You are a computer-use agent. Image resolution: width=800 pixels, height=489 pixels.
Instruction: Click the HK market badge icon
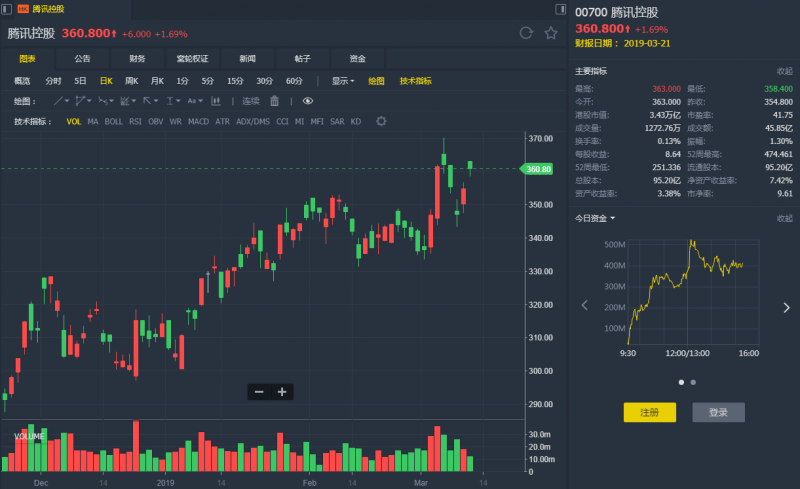(23, 9)
